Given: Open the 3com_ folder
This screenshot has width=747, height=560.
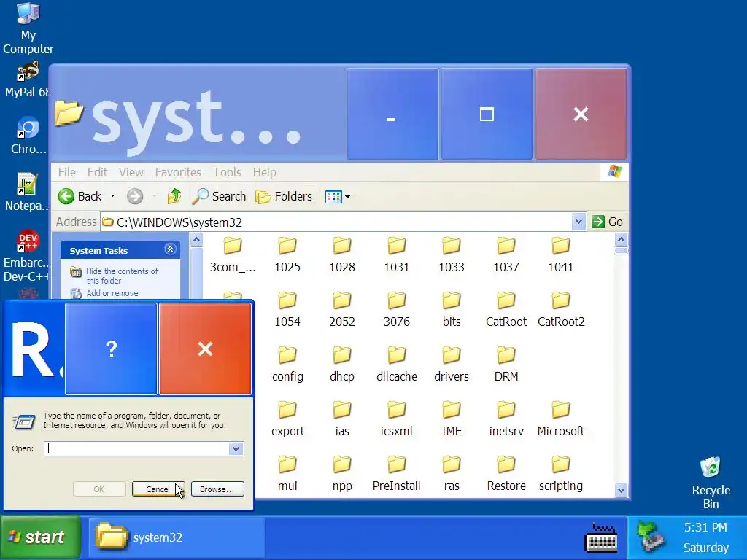Looking at the screenshot, I should (x=233, y=255).
